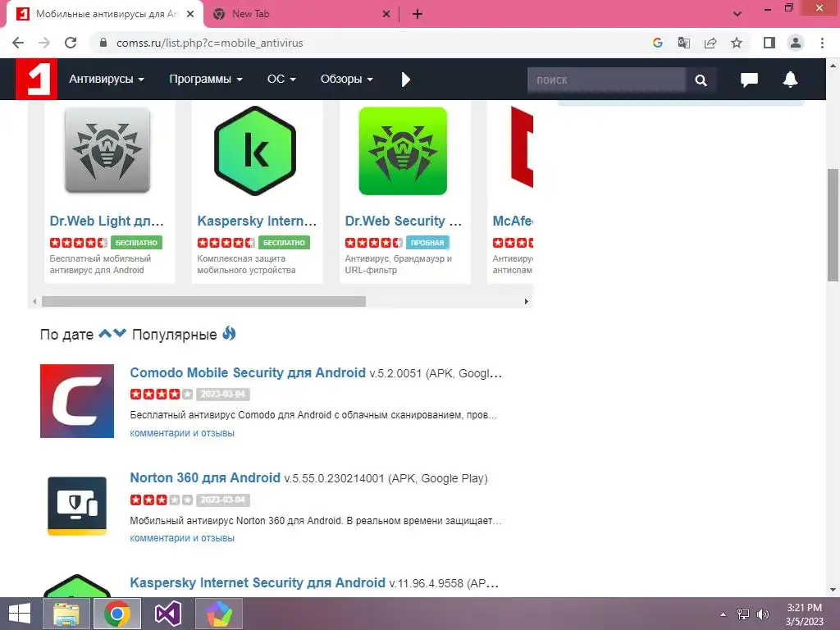Open the ОС dropdown menu
The height and width of the screenshot is (630, 840).
pos(281,80)
